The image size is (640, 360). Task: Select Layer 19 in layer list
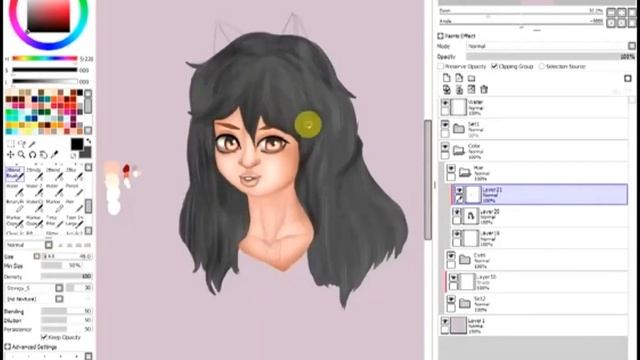point(539,238)
